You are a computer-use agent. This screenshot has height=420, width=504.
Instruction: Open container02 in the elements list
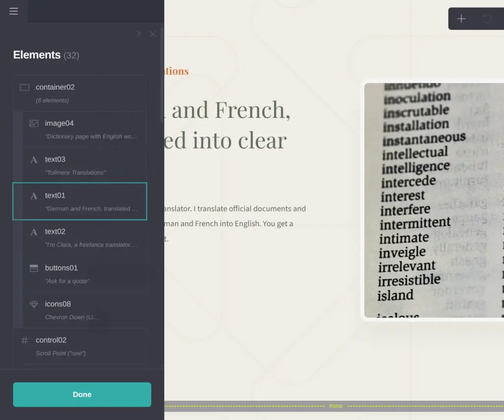pos(80,93)
